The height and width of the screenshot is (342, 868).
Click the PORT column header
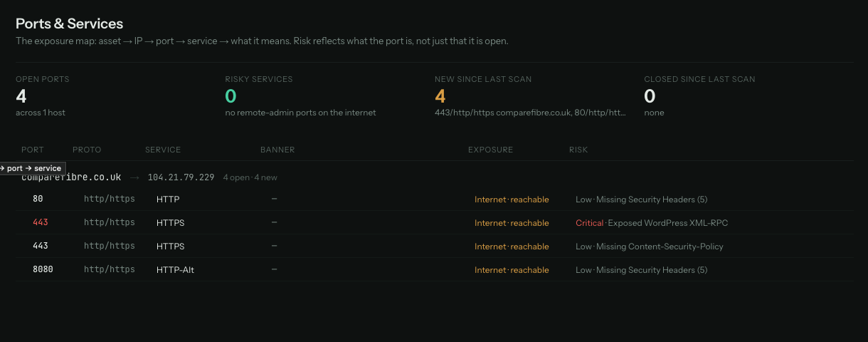click(33, 150)
